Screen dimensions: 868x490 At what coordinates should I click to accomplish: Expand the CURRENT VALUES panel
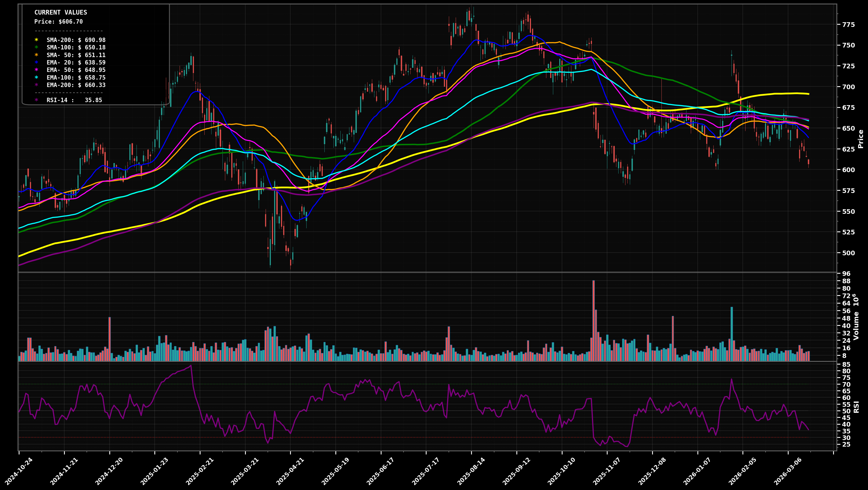pos(61,12)
